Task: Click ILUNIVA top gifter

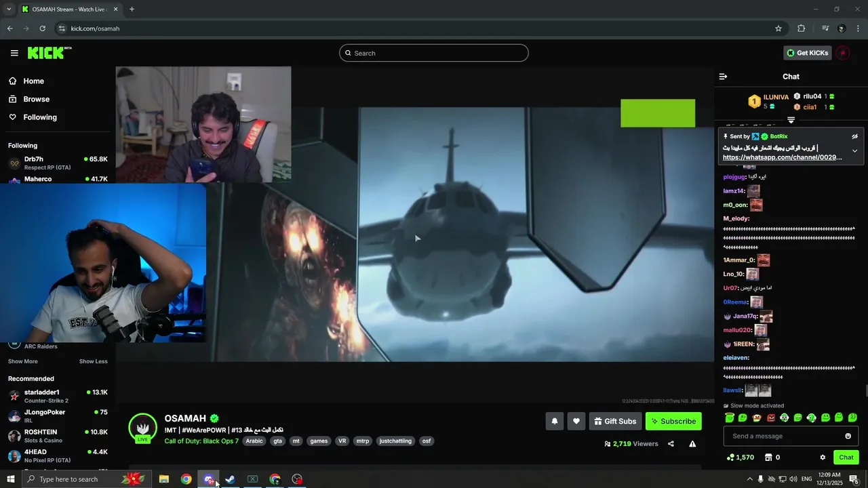Action: (x=776, y=97)
